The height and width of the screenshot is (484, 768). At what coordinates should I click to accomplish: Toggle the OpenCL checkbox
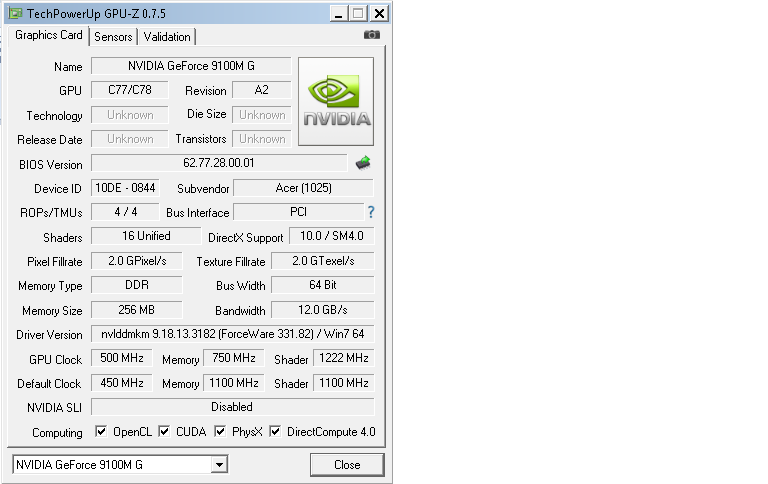coord(100,432)
